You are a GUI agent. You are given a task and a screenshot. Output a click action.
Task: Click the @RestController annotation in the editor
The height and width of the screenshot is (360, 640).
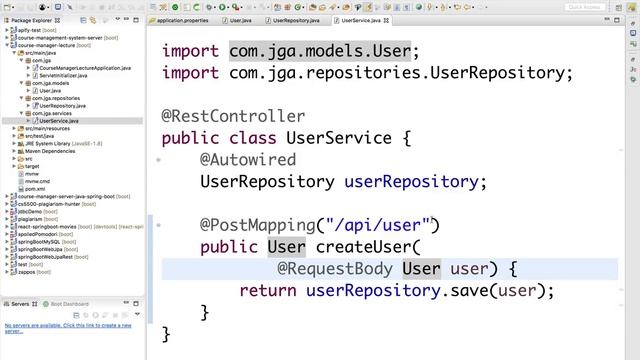233,116
